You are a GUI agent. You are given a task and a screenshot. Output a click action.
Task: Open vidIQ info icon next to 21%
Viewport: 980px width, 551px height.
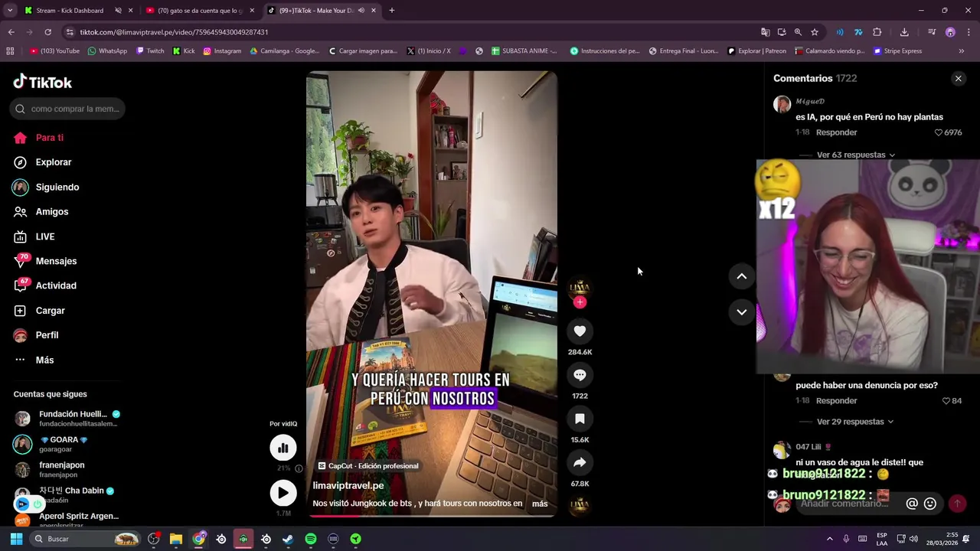click(299, 468)
